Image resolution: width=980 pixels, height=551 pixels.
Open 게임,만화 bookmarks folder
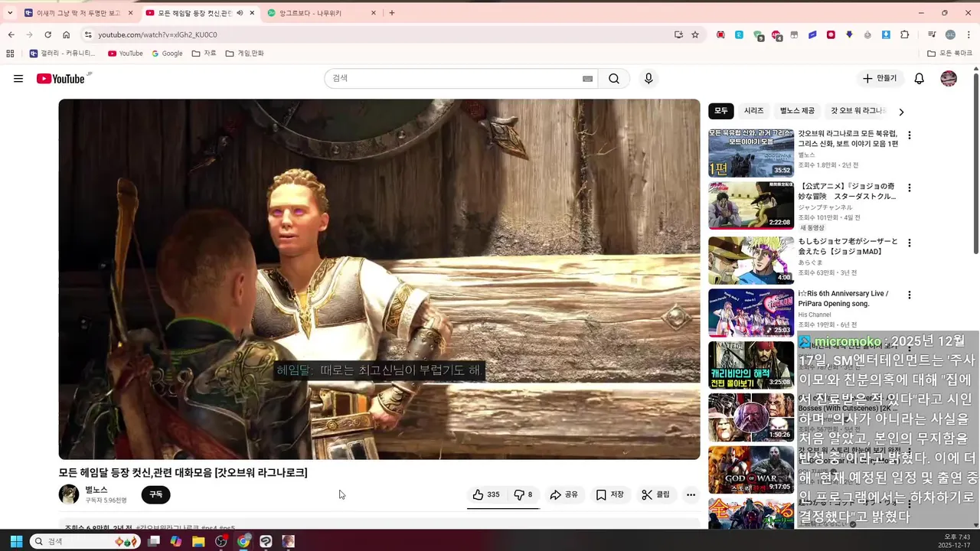pos(245,54)
